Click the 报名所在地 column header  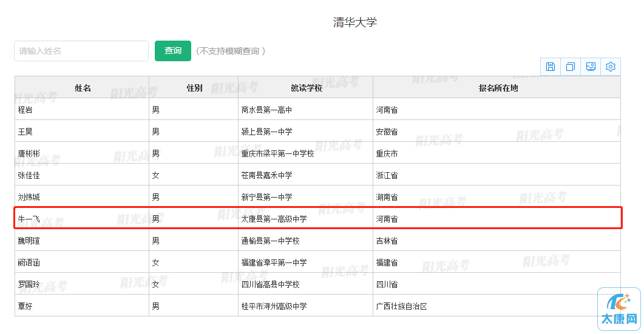coord(497,87)
